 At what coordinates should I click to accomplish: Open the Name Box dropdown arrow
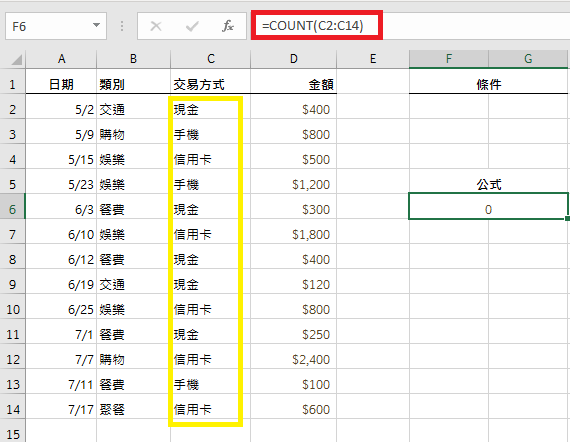pyautogui.click(x=96, y=25)
